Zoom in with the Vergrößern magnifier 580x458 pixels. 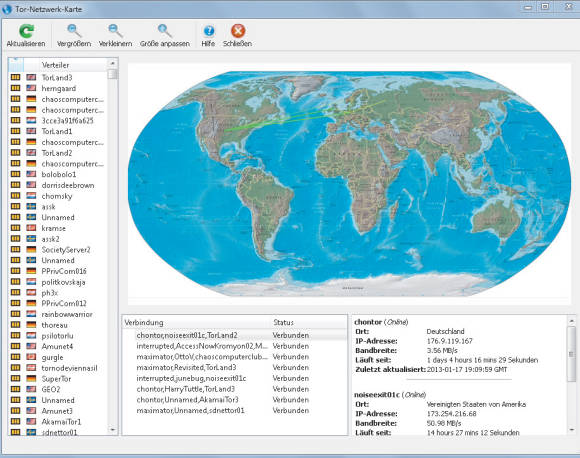click(x=74, y=31)
